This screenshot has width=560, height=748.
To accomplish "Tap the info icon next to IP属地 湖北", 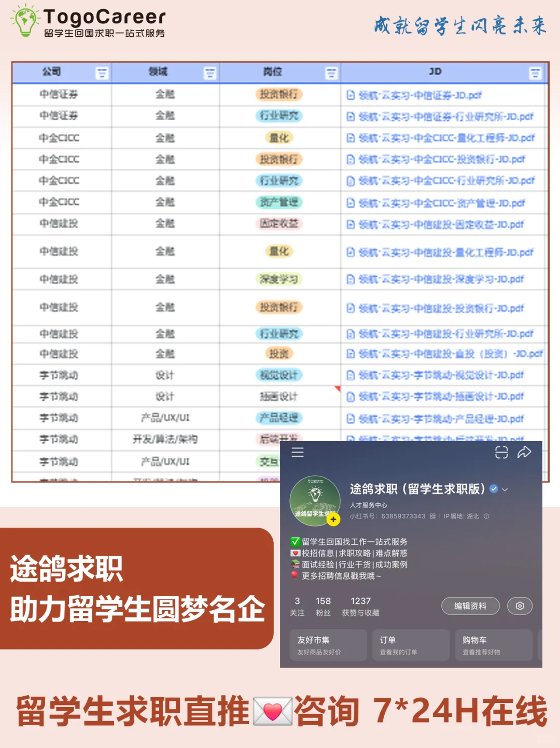I will point(486,516).
